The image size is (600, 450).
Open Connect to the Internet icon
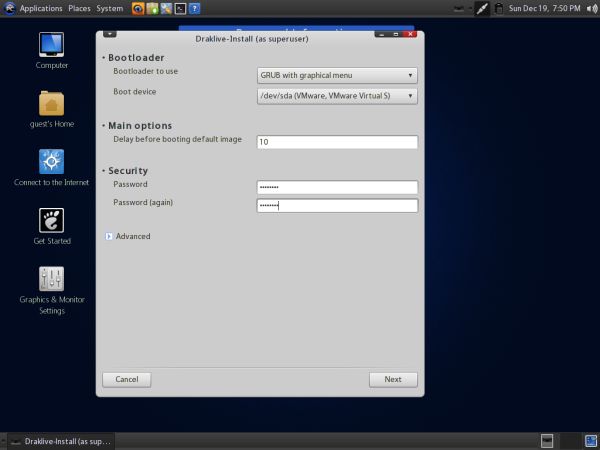(x=51, y=168)
